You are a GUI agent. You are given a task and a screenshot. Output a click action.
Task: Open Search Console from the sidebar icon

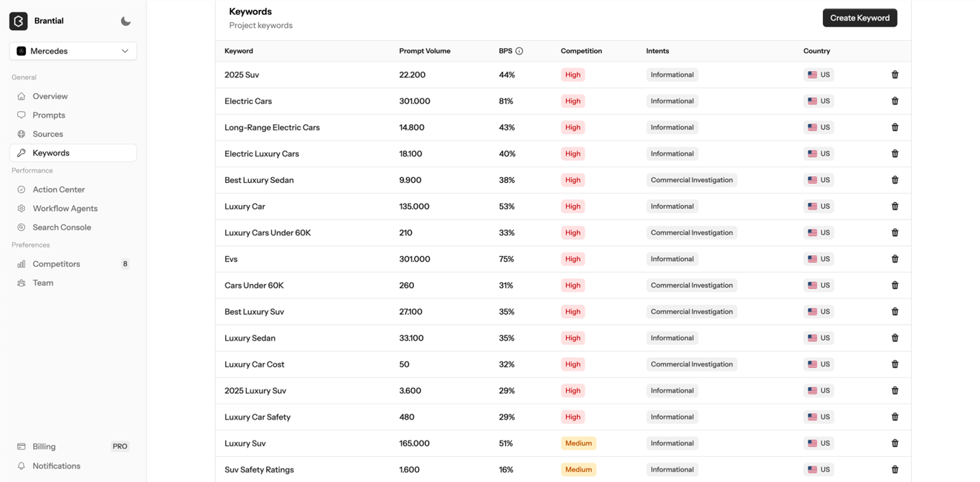[x=22, y=227]
